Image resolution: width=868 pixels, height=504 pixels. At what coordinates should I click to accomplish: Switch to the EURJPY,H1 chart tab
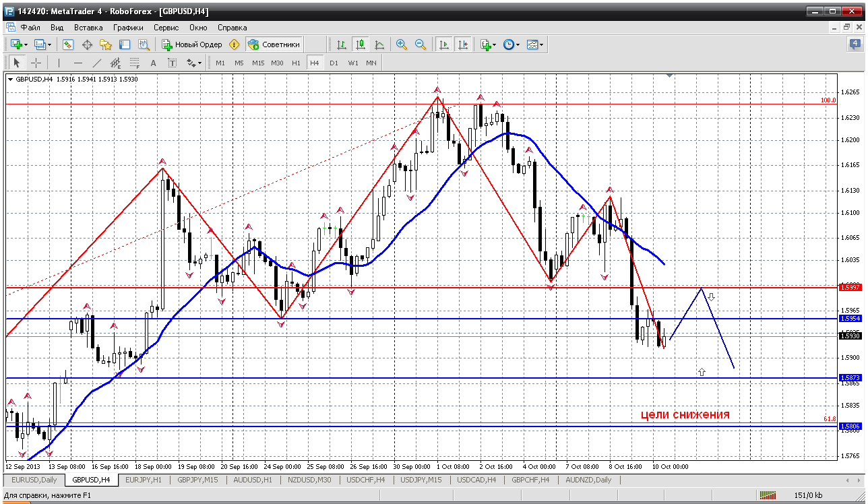coord(142,480)
